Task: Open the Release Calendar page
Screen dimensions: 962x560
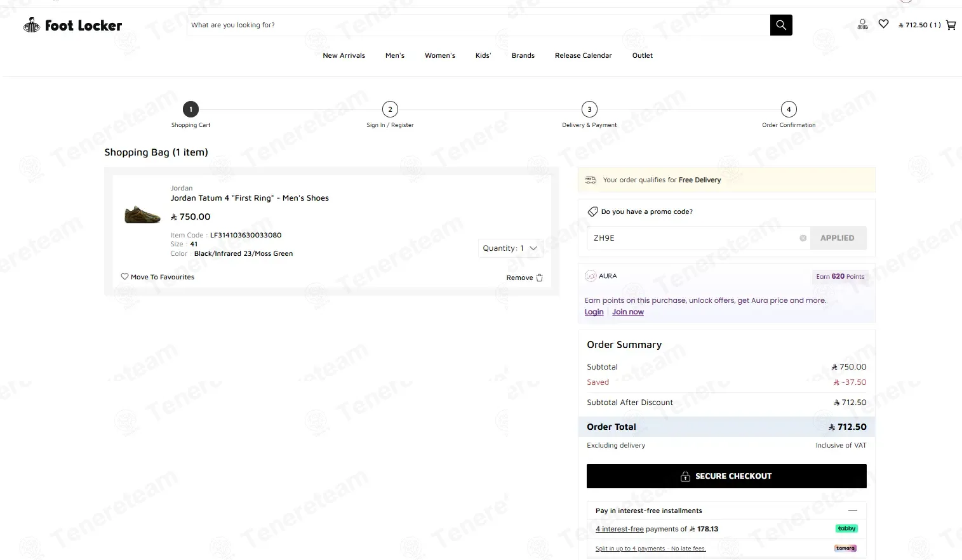Action: click(584, 56)
